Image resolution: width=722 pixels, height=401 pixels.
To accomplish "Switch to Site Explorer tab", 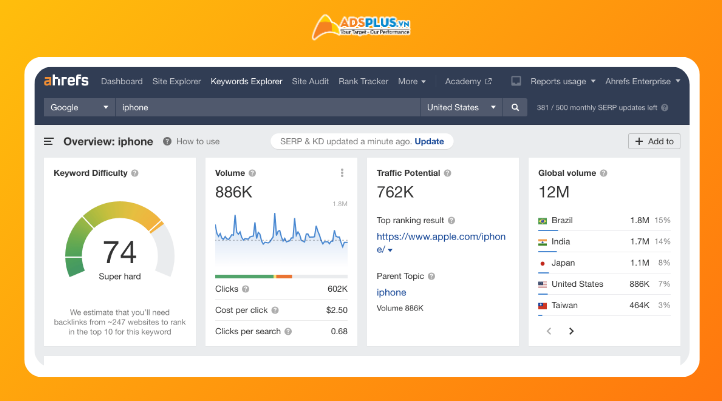I will pos(177,81).
